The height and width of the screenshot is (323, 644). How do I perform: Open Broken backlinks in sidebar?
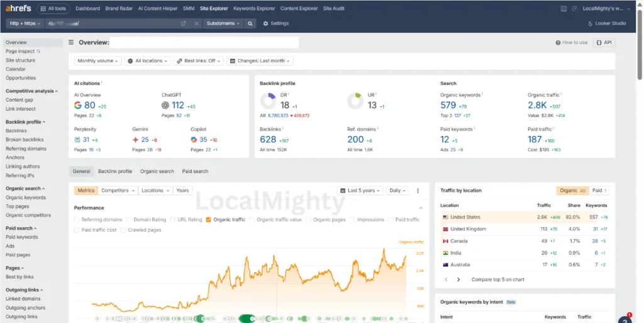click(25, 140)
